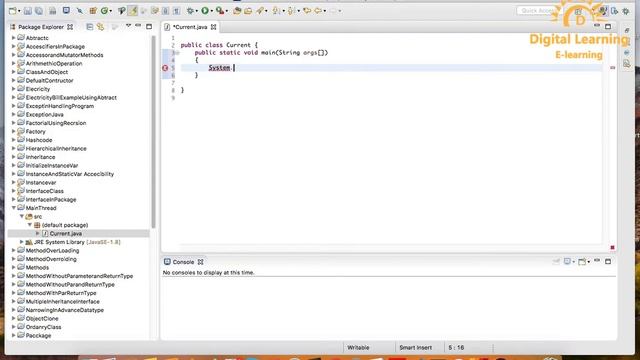The width and height of the screenshot is (640, 360).
Task: Select the MethodOverriding project
Action: point(51,259)
